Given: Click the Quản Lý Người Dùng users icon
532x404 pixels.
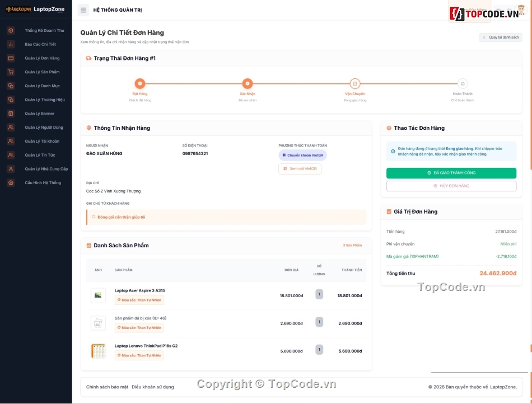Looking at the screenshot, I should click(11, 128).
